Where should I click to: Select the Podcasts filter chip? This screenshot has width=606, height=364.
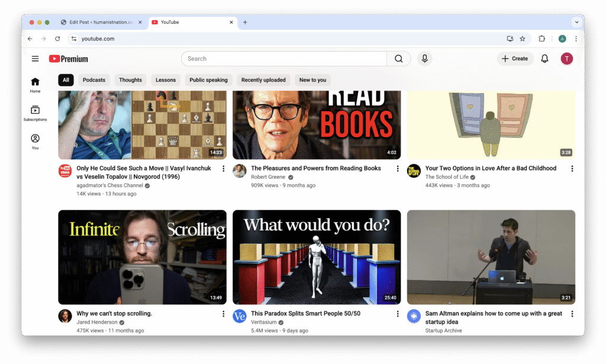point(94,80)
